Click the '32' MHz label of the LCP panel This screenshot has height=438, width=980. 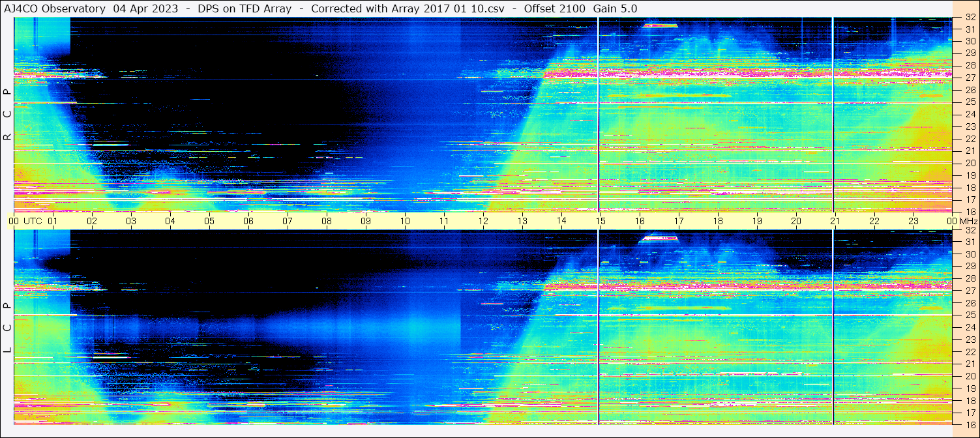coord(970,230)
